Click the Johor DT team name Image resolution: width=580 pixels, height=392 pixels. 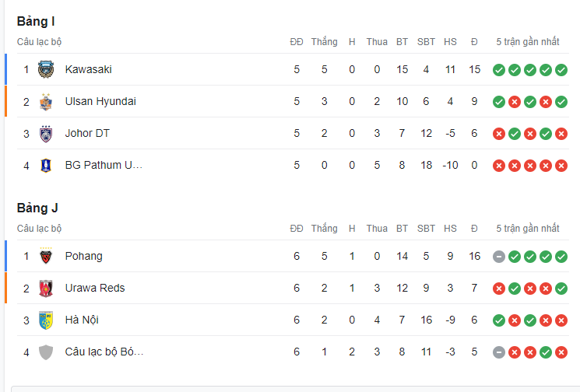coord(87,133)
